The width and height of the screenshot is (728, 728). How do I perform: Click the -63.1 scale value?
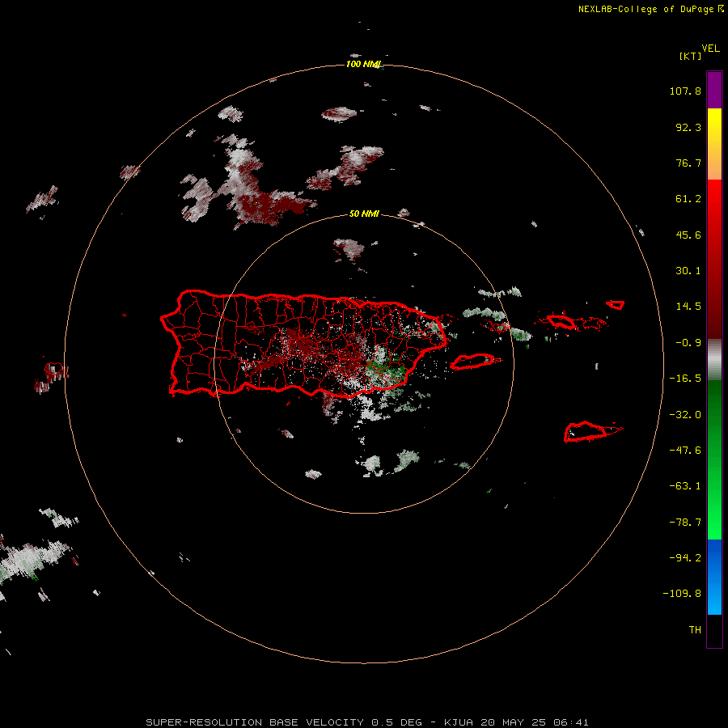[685, 486]
